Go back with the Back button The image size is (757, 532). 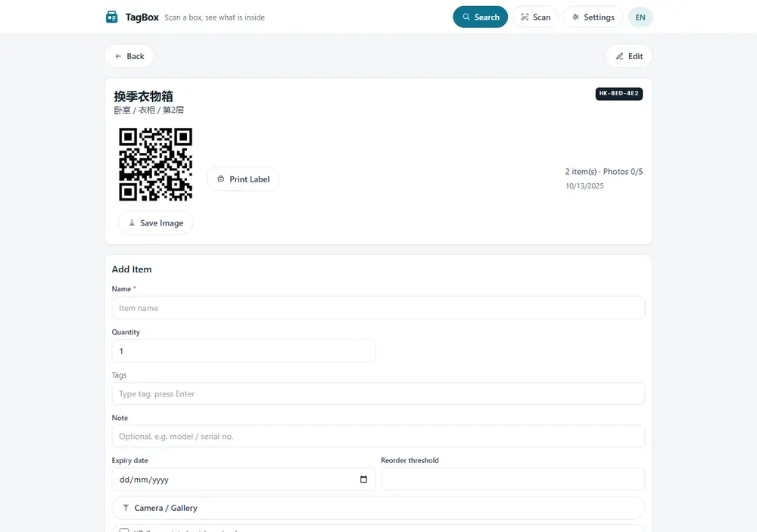[129, 56]
